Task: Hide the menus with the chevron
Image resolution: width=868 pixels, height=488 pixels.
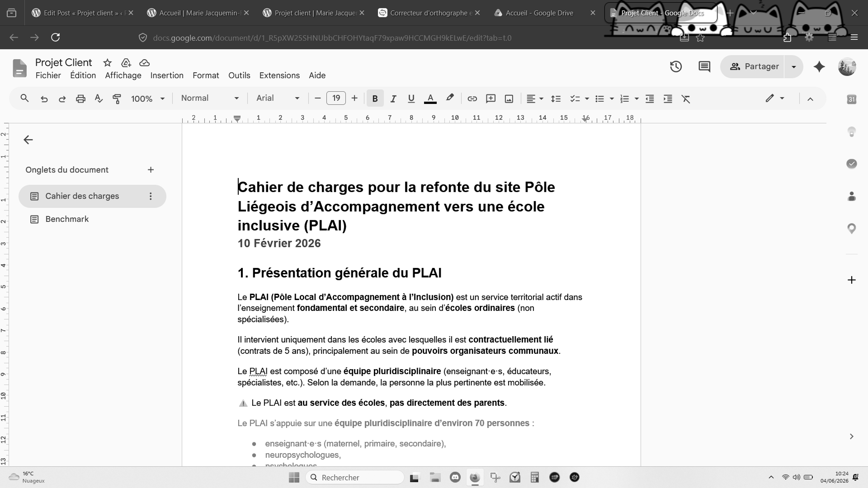Action: pos(810,99)
